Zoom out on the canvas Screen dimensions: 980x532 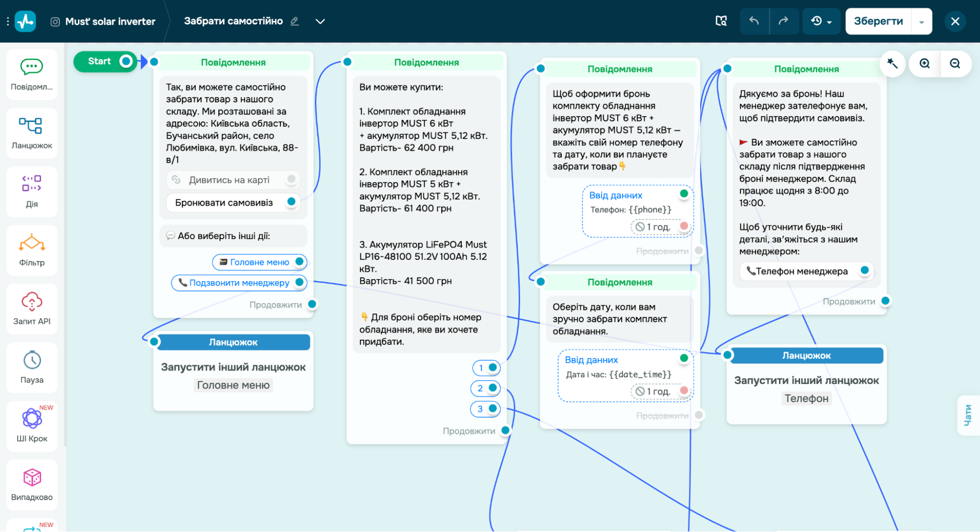coord(955,63)
